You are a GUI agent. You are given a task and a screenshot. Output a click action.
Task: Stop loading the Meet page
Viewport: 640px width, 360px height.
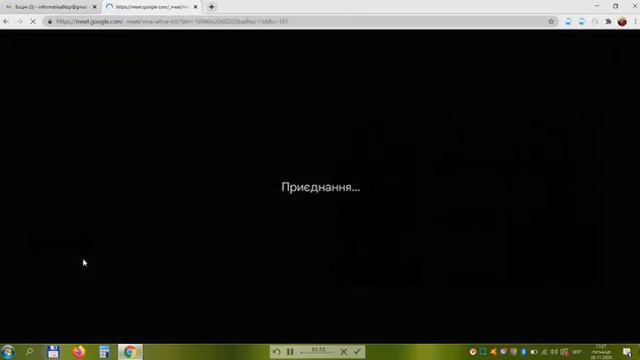pos(33,21)
